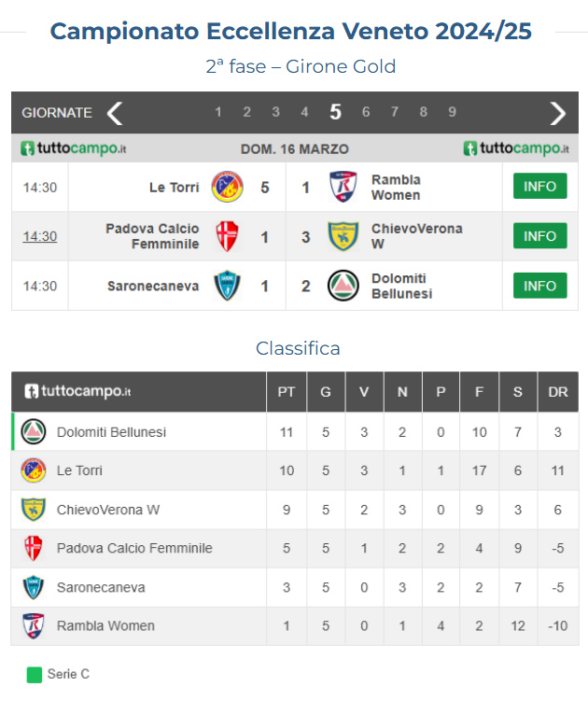Open INFO for Le Torri vs Rambla Women
The width and height of the screenshot is (588, 701).
click(539, 187)
